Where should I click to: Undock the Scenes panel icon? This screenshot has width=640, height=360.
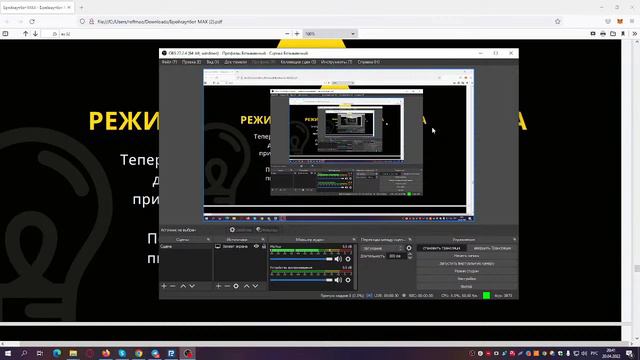(x=209, y=240)
